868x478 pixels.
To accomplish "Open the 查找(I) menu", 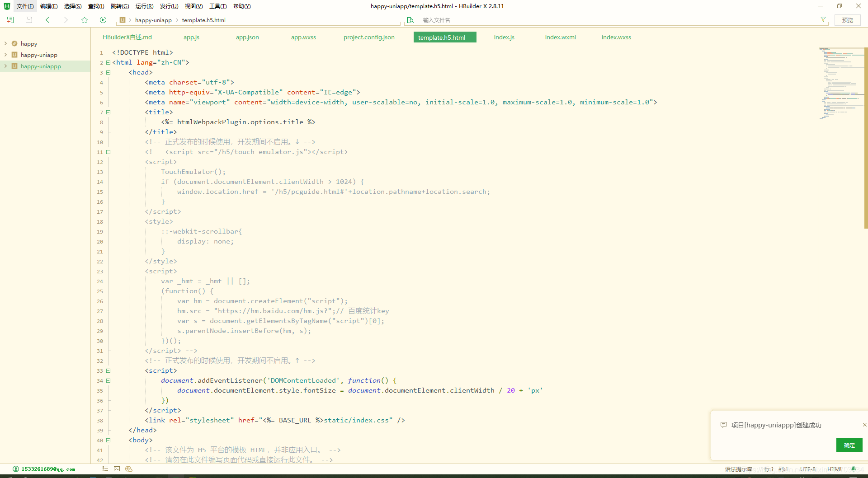I will click(x=96, y=6).
